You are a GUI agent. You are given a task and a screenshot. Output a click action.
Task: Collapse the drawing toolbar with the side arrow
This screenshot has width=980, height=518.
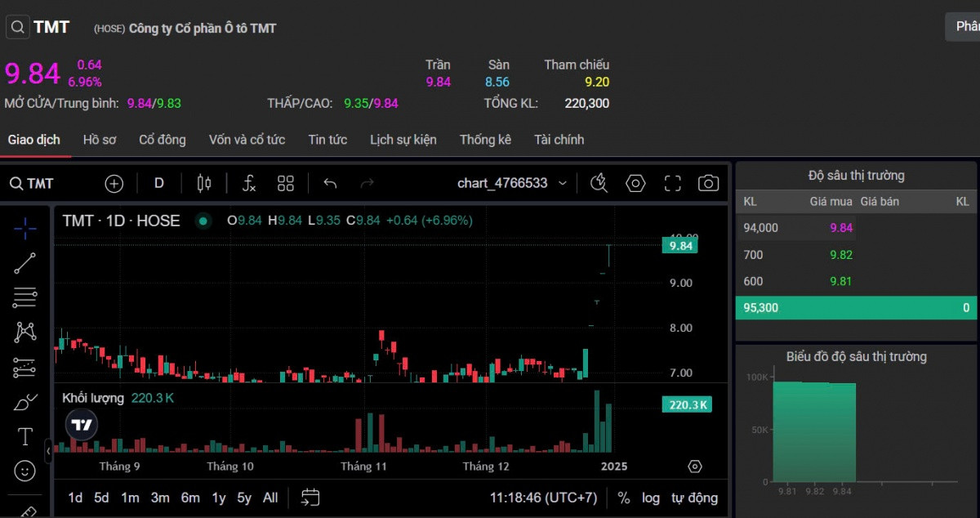[x=48, y=450]
